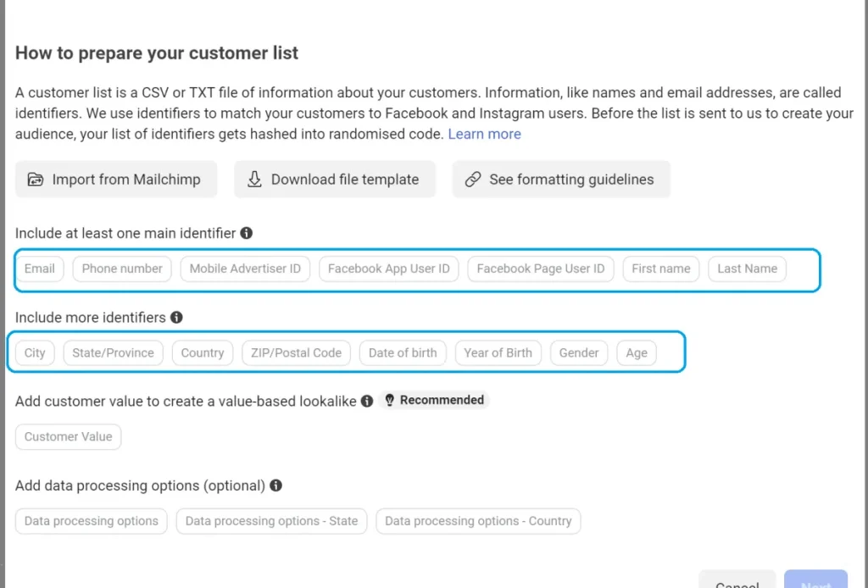Click info icon for data processing options
Image resolution: width=868 pixels, height=588 pixels.
275,485
